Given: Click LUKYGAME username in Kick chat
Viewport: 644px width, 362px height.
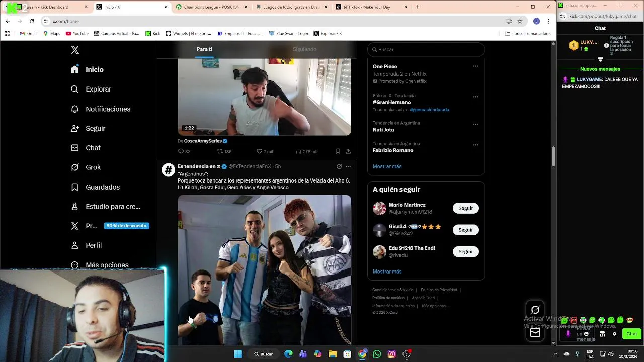Looking at the screenshot, I should coord(589,79).
